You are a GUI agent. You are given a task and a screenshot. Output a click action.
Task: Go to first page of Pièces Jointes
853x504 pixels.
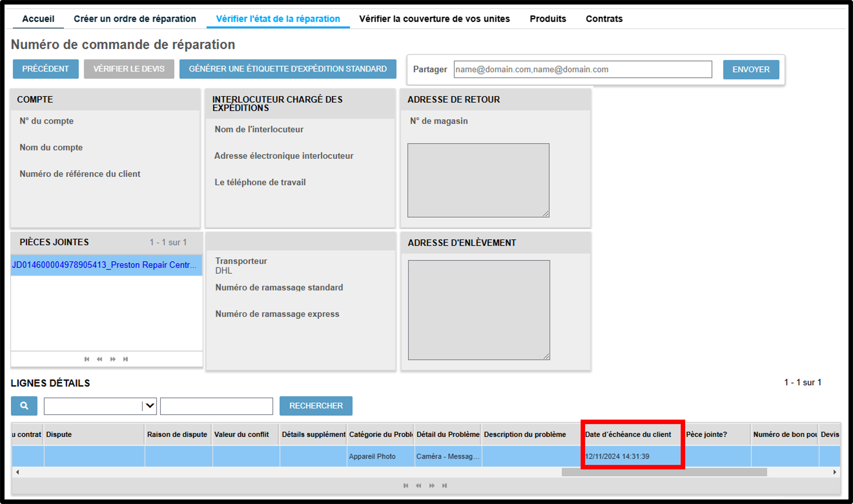click(87, 359)
